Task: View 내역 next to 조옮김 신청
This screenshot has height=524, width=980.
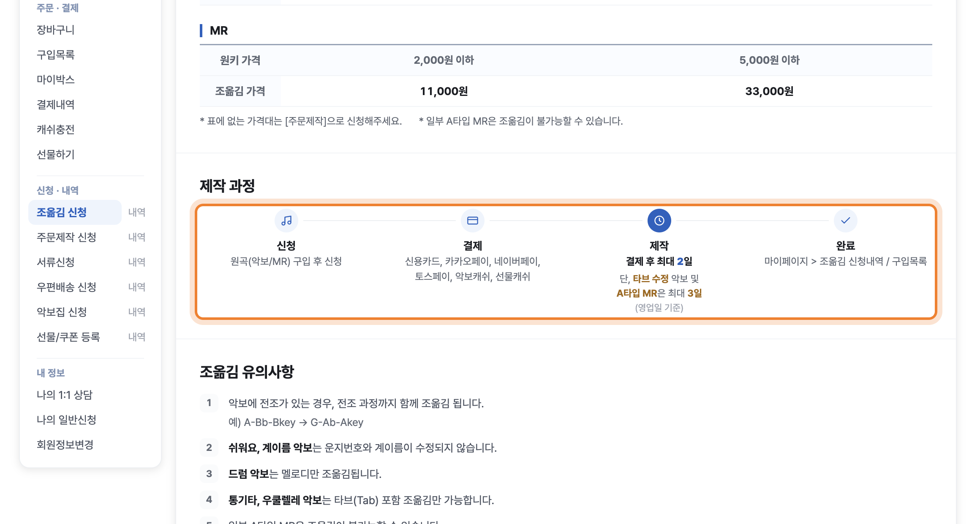Action: [136, 212]
